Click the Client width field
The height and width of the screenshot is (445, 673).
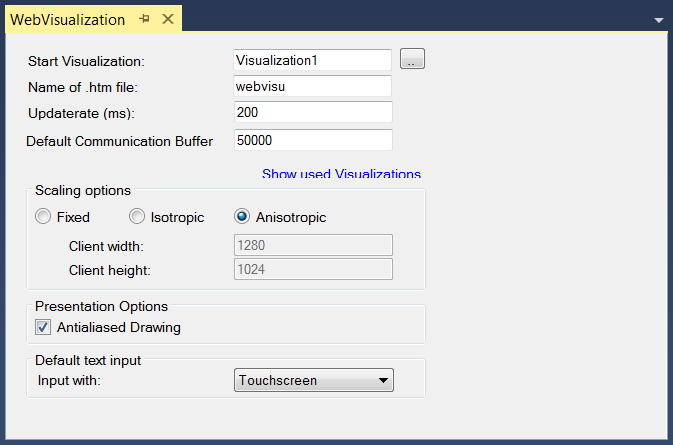[313, 245]
